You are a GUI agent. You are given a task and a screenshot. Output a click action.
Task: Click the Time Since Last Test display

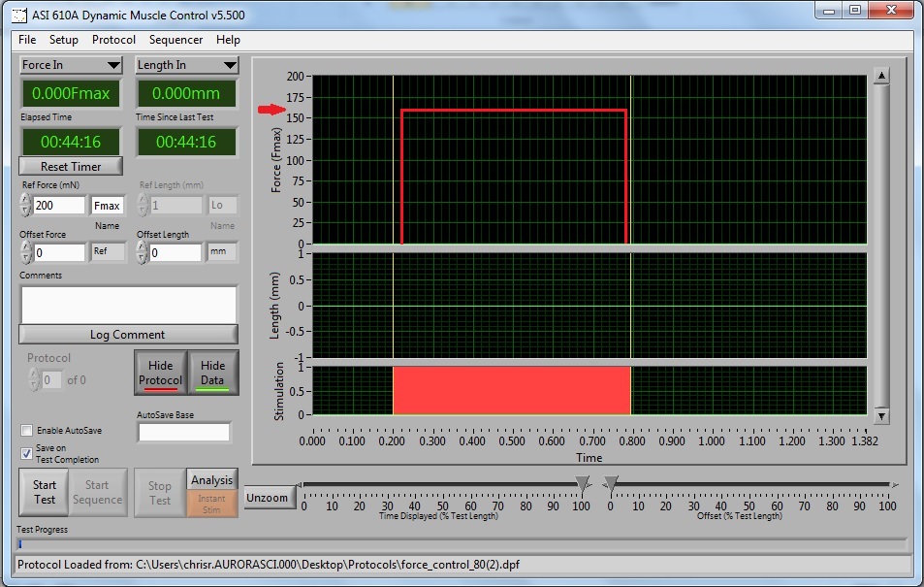tap(186, 142)
